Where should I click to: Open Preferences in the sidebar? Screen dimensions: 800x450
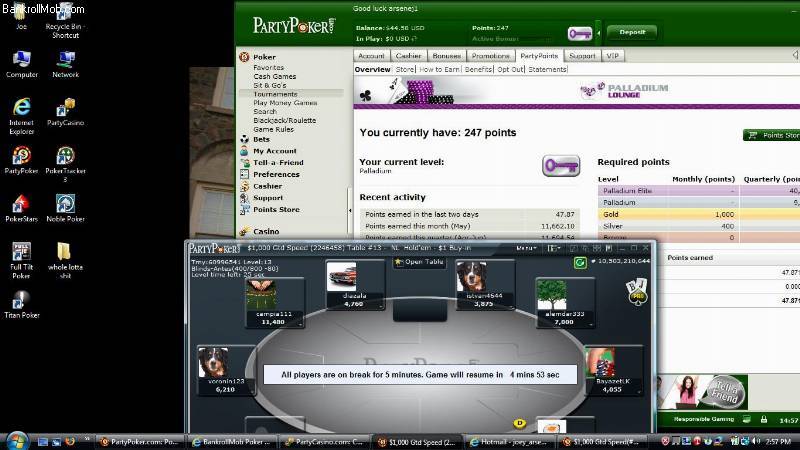pyautogui.click(x=276, y=174)
